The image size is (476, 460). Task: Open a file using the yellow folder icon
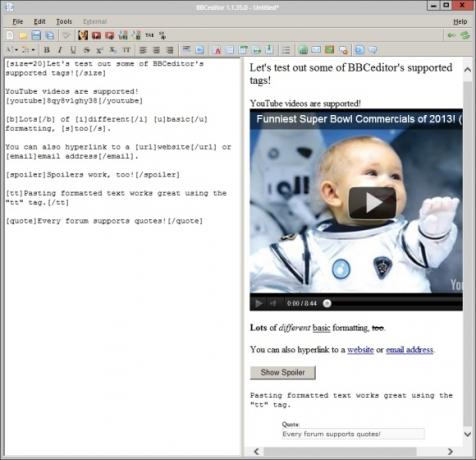tap(23, 35)
